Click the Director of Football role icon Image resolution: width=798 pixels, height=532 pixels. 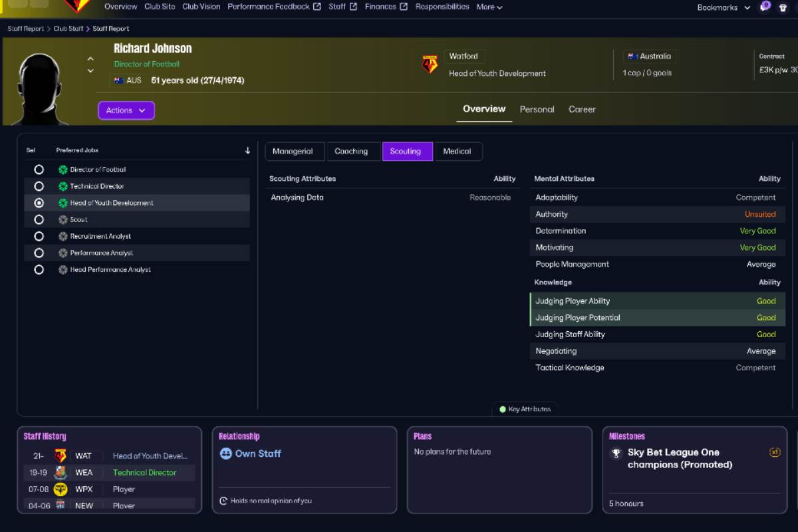[x=63, y=170]
